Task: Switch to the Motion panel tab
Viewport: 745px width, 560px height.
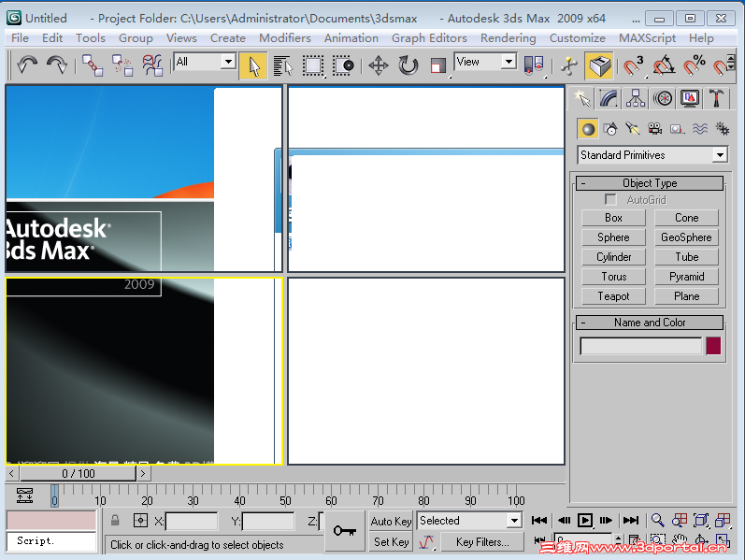Action: point(663,98)
